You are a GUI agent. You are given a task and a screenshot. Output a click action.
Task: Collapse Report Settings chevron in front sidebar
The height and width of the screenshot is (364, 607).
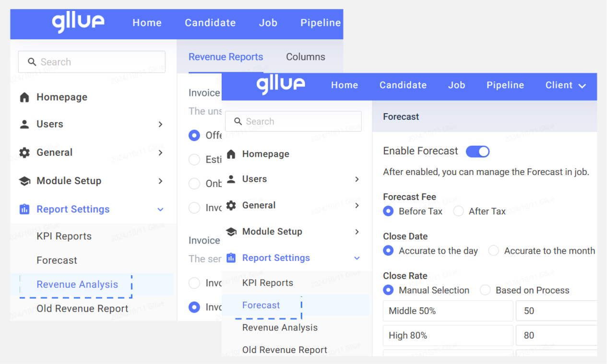coord(357,258)
